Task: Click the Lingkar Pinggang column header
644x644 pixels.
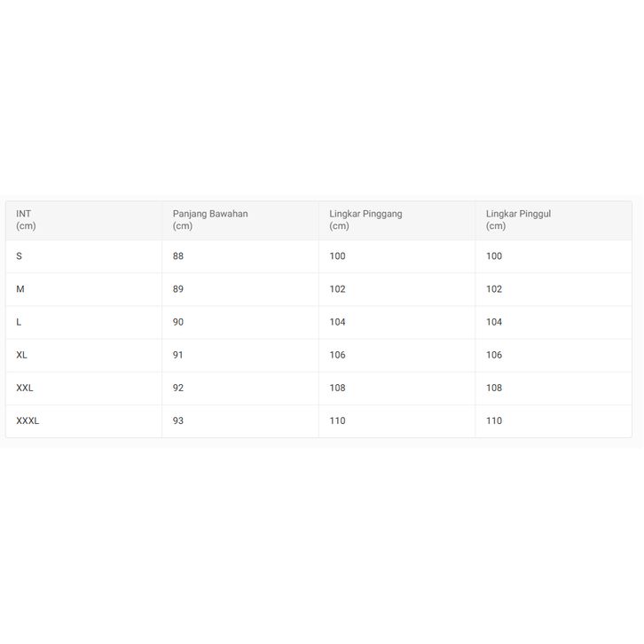Action: coord(365,220)
